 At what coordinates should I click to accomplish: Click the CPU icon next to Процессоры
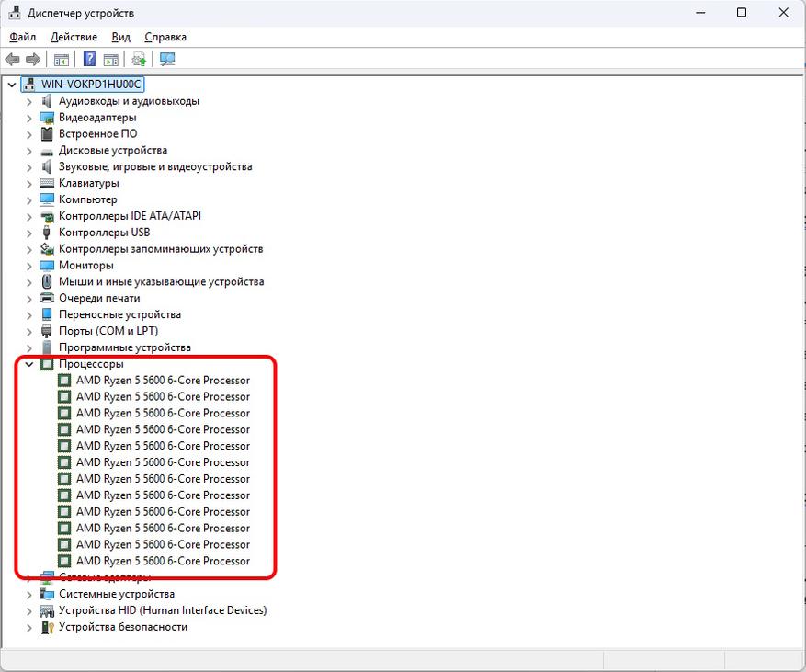pyautogui.click(x=47, y=364)
